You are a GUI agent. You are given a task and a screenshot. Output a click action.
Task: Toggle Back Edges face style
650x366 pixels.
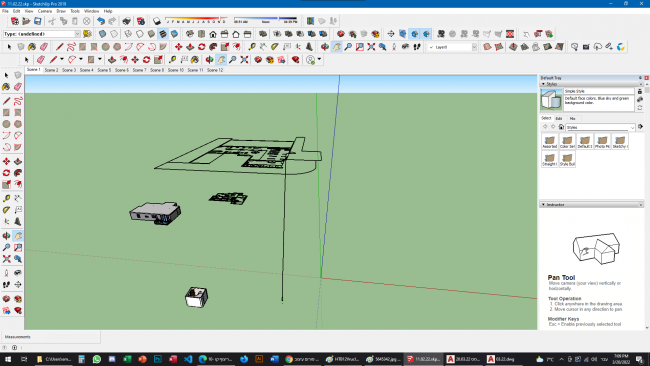[114, 34]
